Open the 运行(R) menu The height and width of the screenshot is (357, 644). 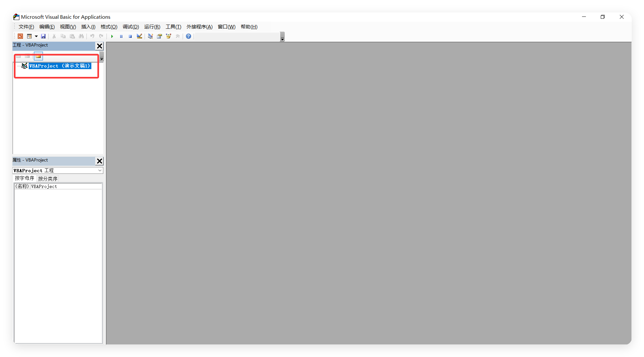152,26
